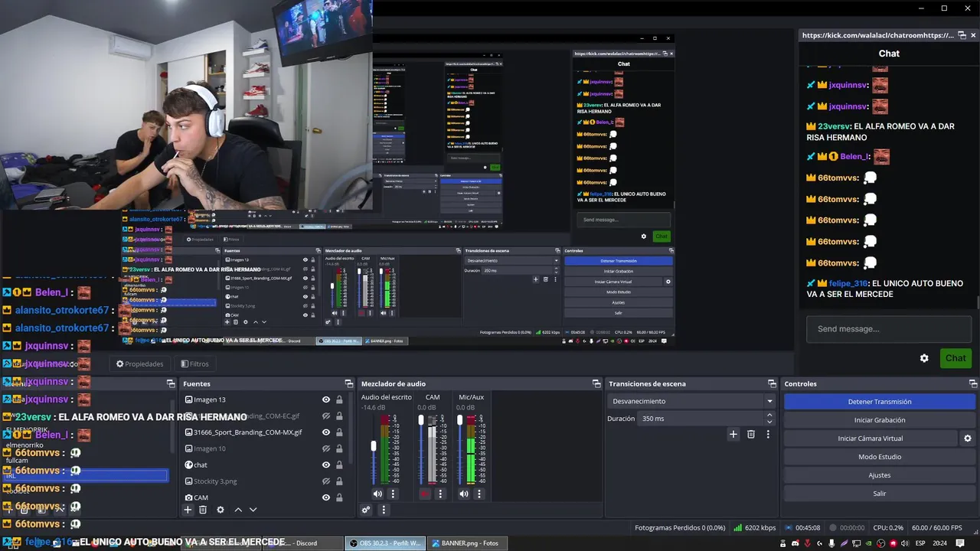This screenshot has height=551, width=980.
Task: Hide the 31666_Sport_Branding_COM-MX.gif source
Action: pyautogui.click(x=326, y=432)
